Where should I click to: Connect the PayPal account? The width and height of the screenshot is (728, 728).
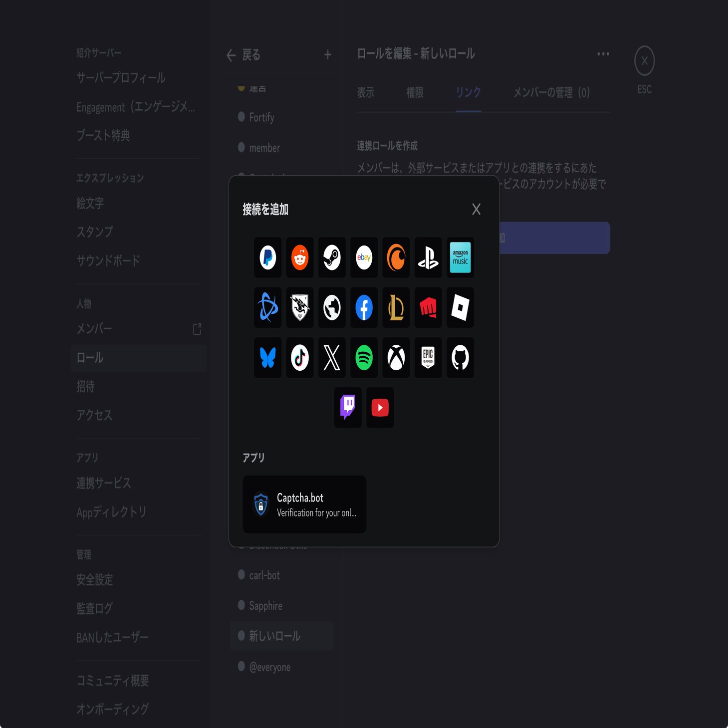267,257
